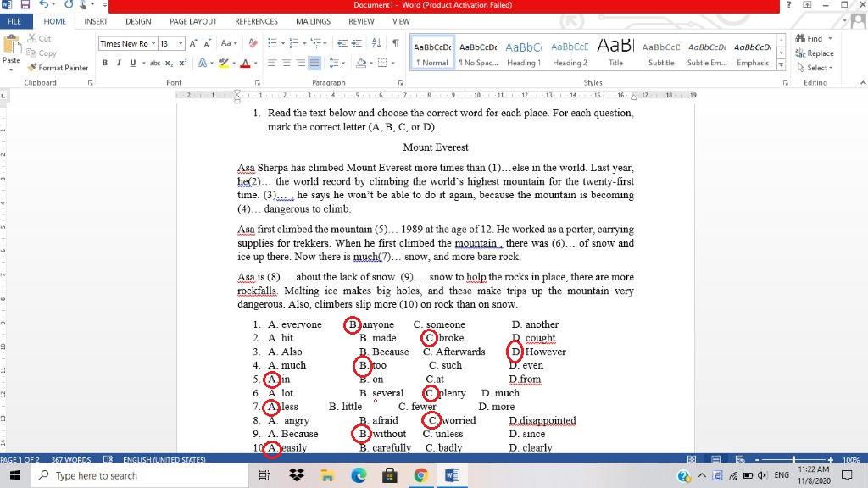Click text highlight color button

click(x=223, y=63)
